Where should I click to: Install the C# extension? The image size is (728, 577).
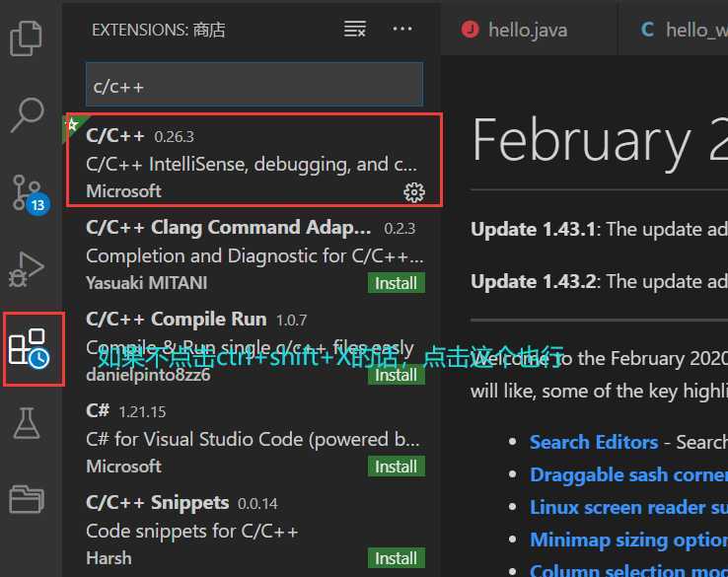tap(396, 467)
